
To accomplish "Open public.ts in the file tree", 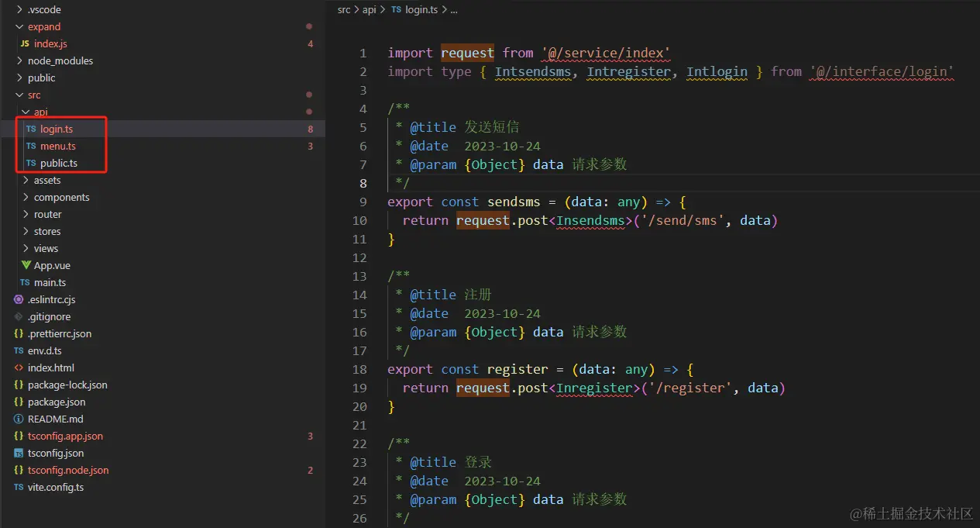I will pos(59,164).
